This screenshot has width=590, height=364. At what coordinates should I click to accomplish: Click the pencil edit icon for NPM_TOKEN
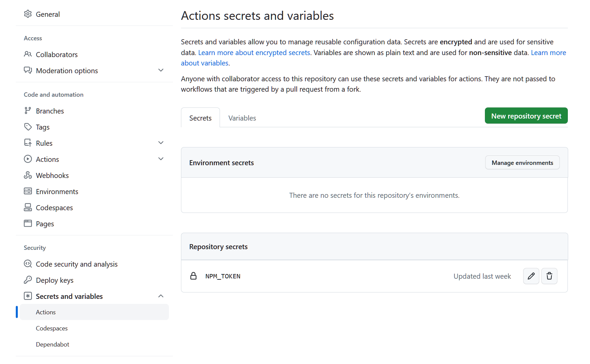click(x=531, y=276)
